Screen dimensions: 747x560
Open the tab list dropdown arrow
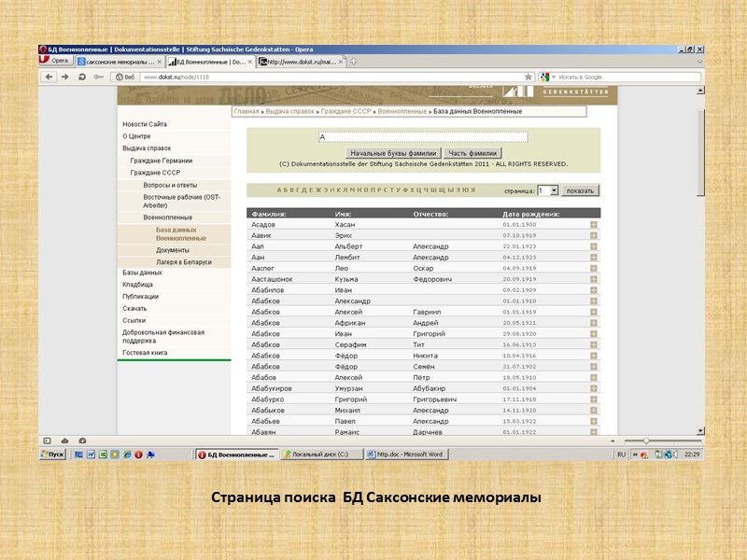(699, 62)
